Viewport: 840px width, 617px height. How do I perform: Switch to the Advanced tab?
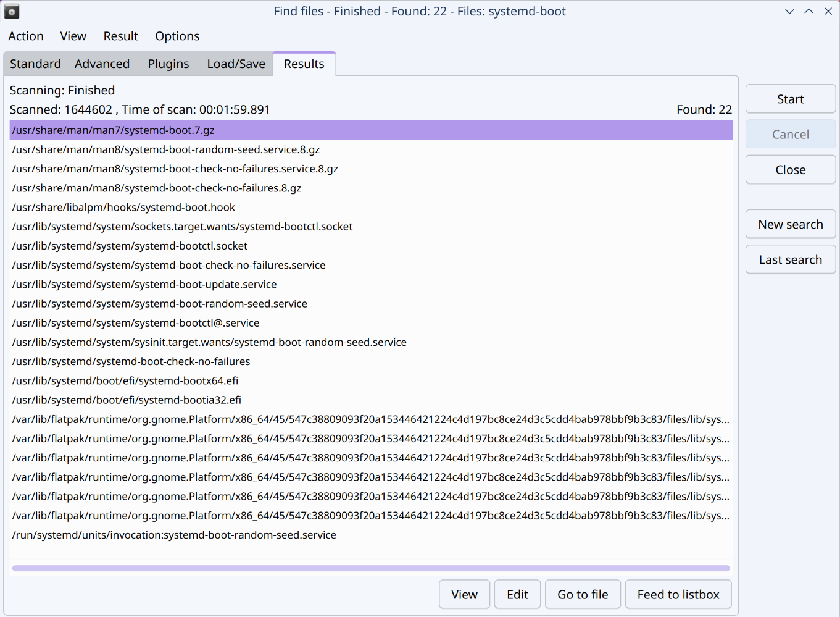point(102,64)
